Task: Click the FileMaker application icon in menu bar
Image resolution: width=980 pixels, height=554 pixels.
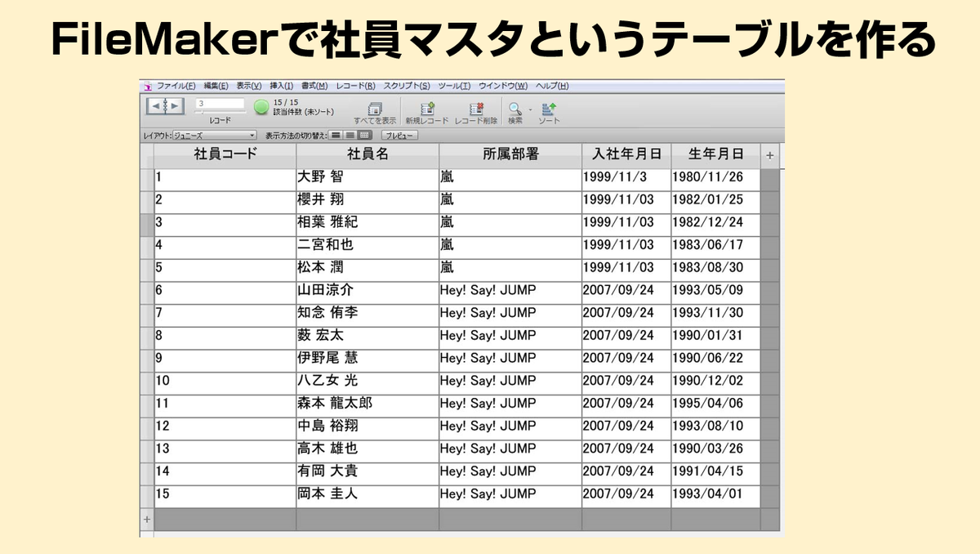Action: click(147, 87)
